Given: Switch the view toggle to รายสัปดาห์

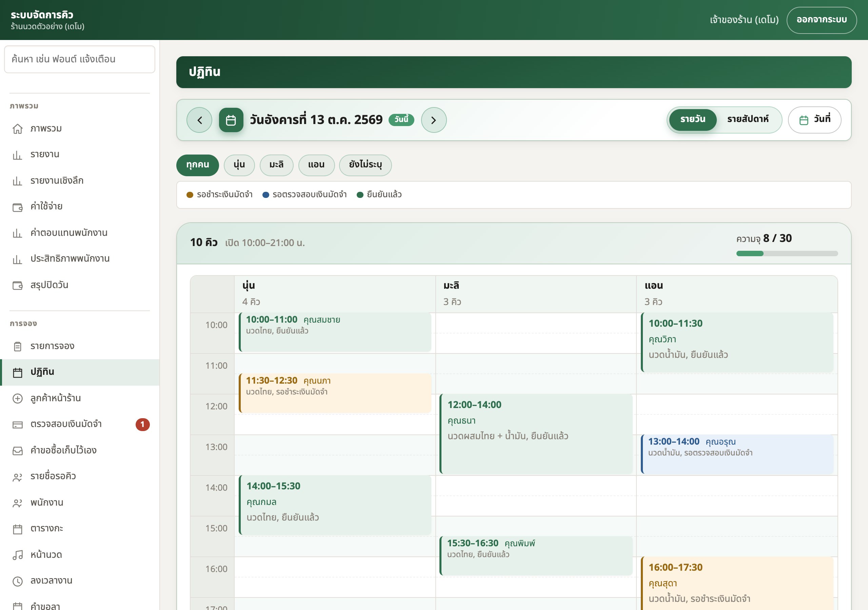Looking at the screenshot, I should (748, 120).
